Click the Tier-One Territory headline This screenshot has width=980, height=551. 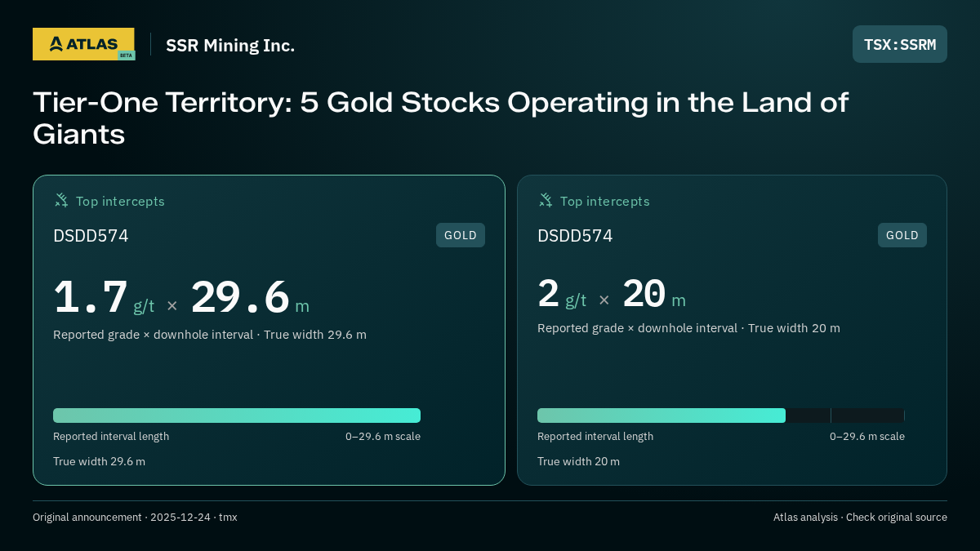pyautogui.click(x=441, y=118)
